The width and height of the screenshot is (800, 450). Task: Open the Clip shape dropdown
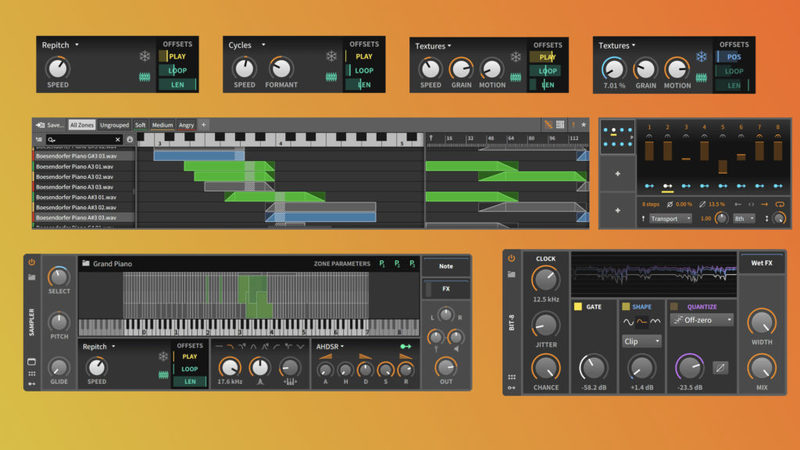click(x=641, y=341)
